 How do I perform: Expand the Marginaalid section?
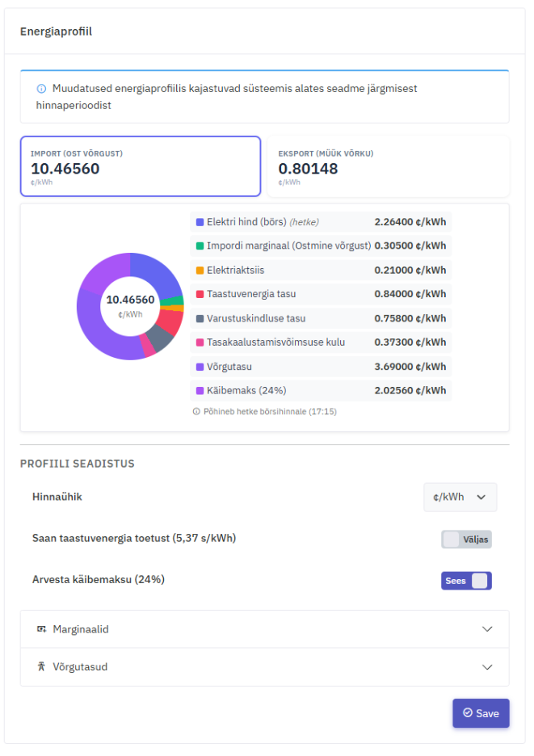pos(264,629)
